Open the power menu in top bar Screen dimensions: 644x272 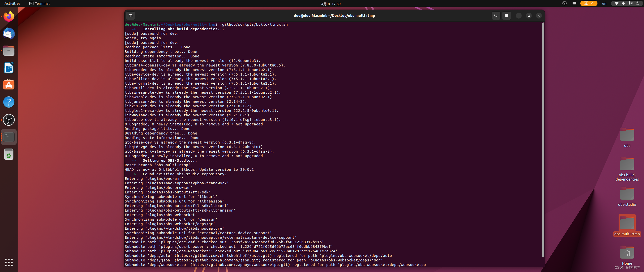click(637, 4)
